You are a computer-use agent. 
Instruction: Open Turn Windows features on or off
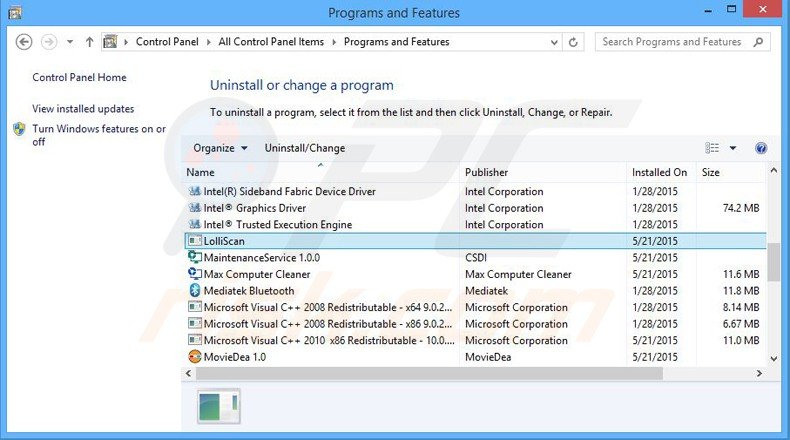99,135
